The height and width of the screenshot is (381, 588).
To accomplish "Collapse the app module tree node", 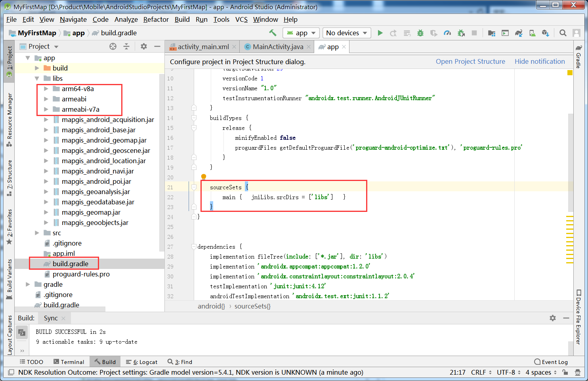I will pos(28,58).
